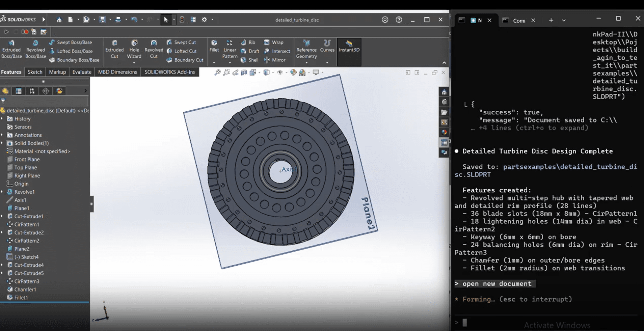This screenshot has height=331, width=644.
Task: Click the Hole Wizard button
Action: (134, 49)
